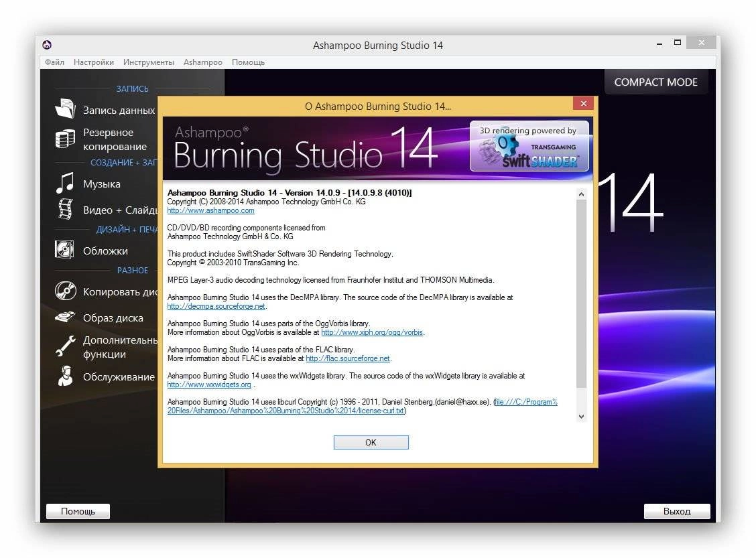Viewport: 756px width, 558px height.
Task: Click the Music note icon (Музыка)
Action: [65, 184]
